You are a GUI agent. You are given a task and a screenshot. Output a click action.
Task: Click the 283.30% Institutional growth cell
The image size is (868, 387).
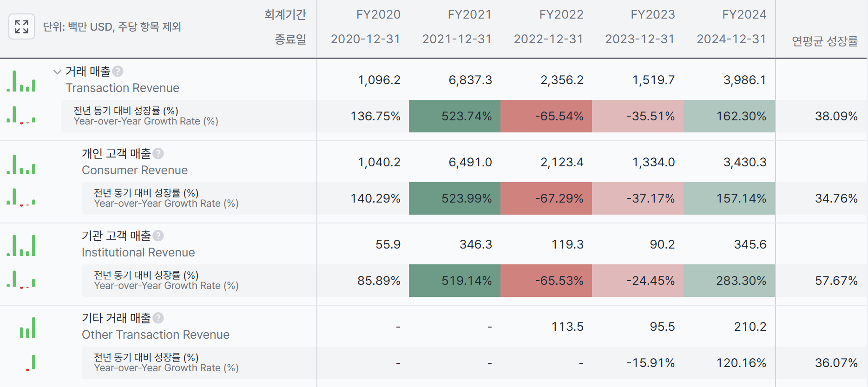729,281
